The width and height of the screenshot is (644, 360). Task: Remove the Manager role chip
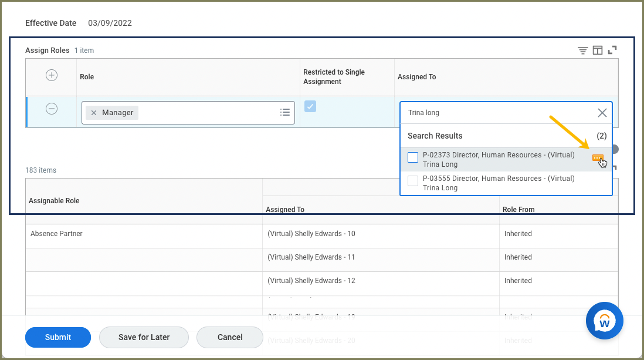tap(94, 113)
